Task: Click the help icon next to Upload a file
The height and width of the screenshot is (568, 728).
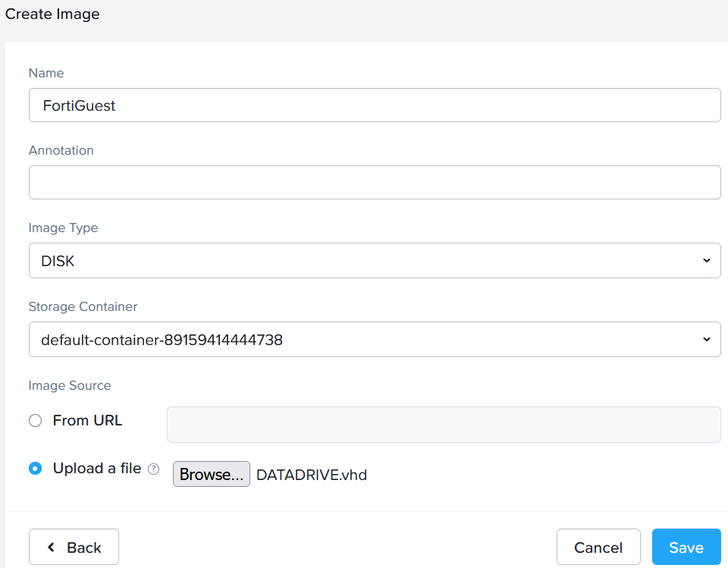Action: point(154,469)
